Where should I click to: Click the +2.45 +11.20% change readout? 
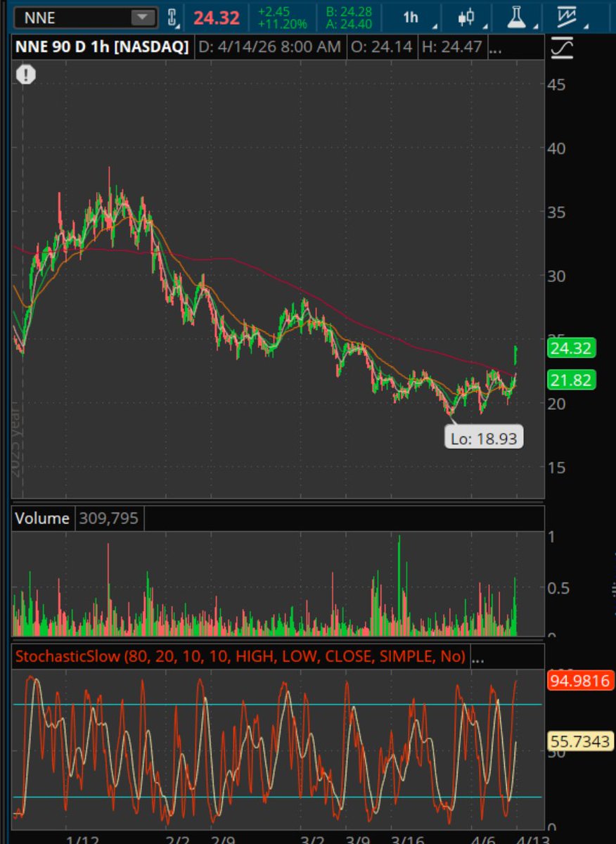click(x=282, y=18)
